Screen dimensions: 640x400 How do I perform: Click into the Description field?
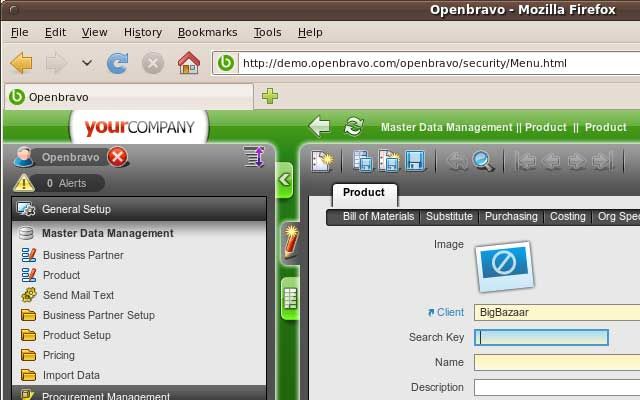(557, 387)
